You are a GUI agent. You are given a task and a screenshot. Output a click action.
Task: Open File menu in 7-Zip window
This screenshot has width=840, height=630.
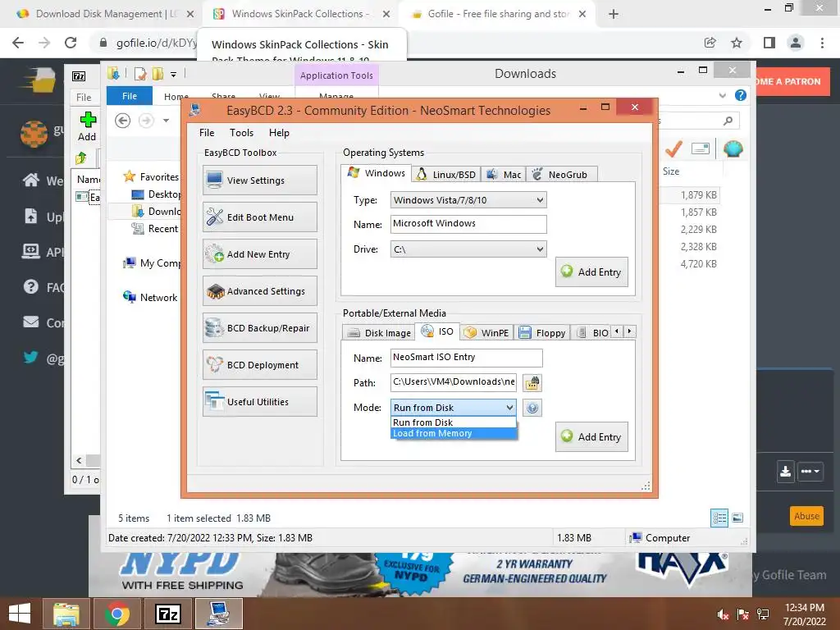tap(84, 98)
